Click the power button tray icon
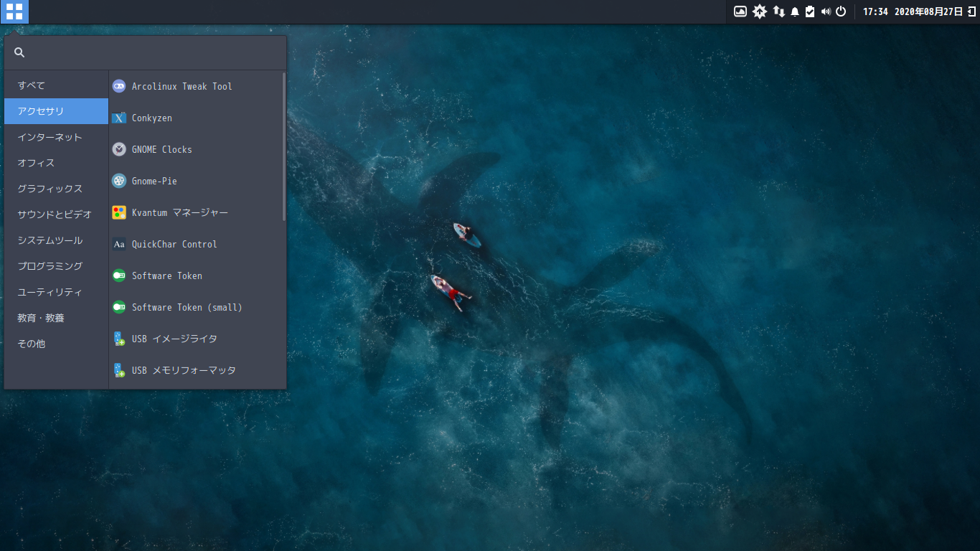The width and height of the screenshot is (980, 551). [x=841, y=11]
